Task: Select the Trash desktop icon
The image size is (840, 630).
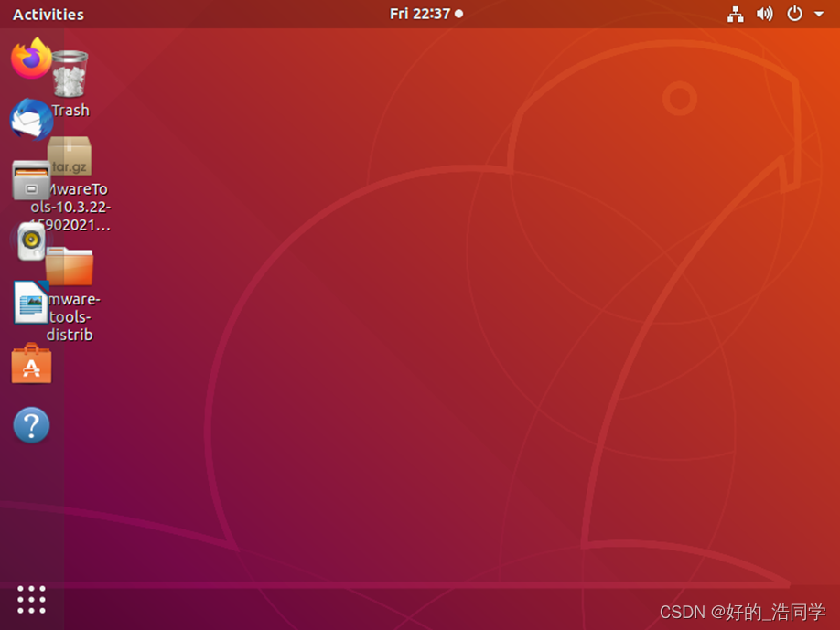Action: [70, 74]
